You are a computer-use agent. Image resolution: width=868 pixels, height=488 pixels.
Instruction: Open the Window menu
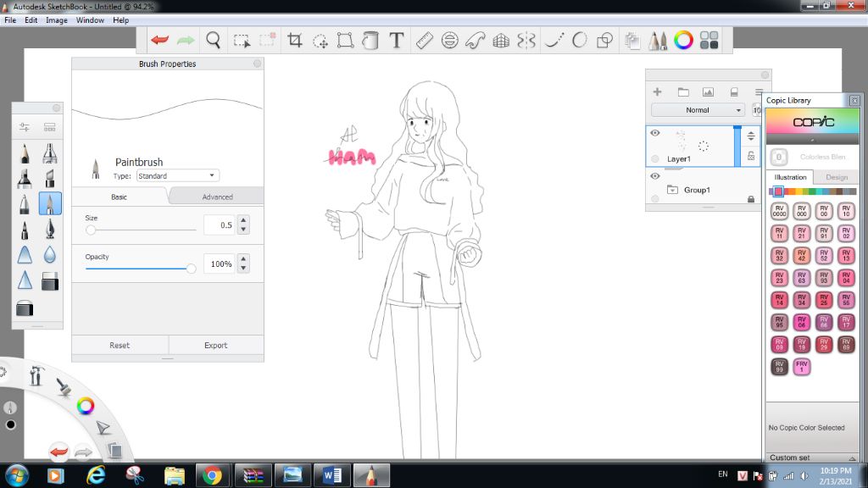90,20
